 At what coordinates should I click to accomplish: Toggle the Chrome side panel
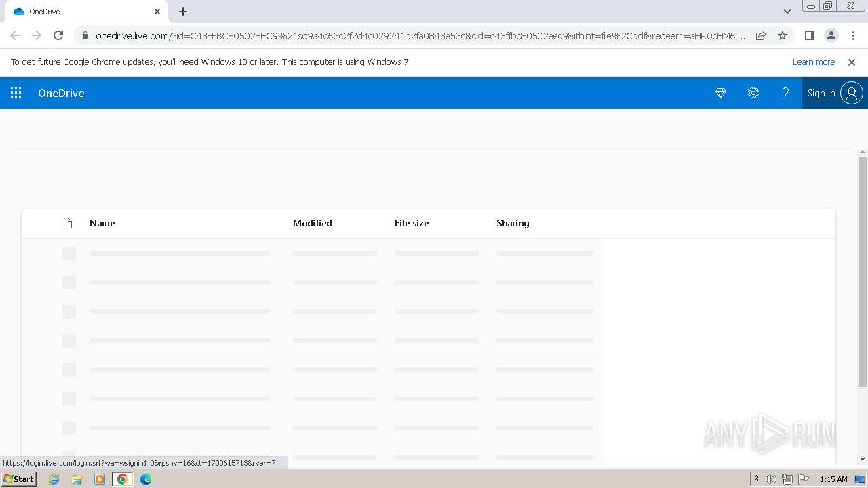click(x=809, y=35)
